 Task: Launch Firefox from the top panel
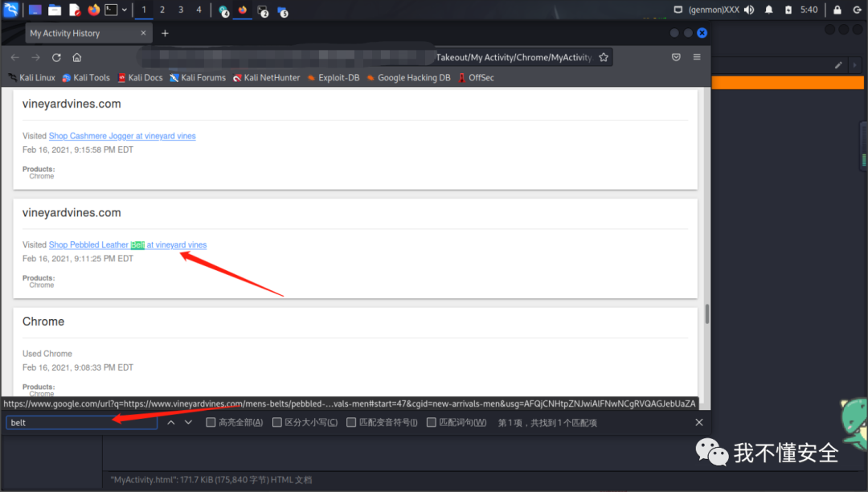point(93,10)
